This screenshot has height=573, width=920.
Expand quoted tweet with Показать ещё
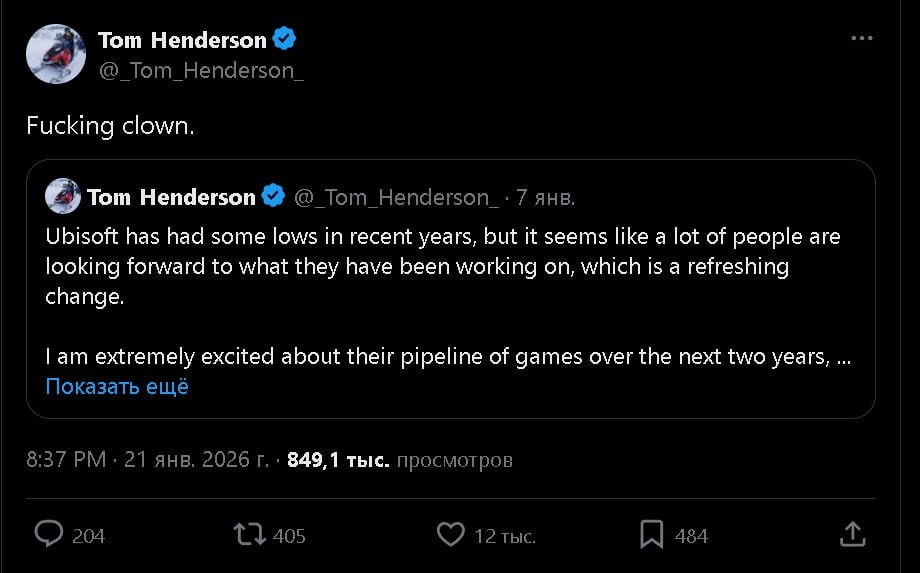click(117, 386)
